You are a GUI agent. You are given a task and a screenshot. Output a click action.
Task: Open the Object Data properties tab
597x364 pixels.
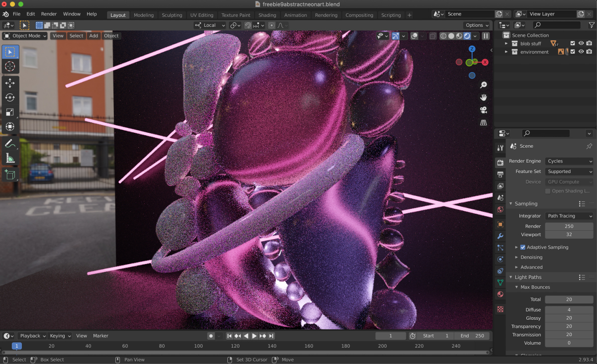pyautogui.click(x=500, y=282)
